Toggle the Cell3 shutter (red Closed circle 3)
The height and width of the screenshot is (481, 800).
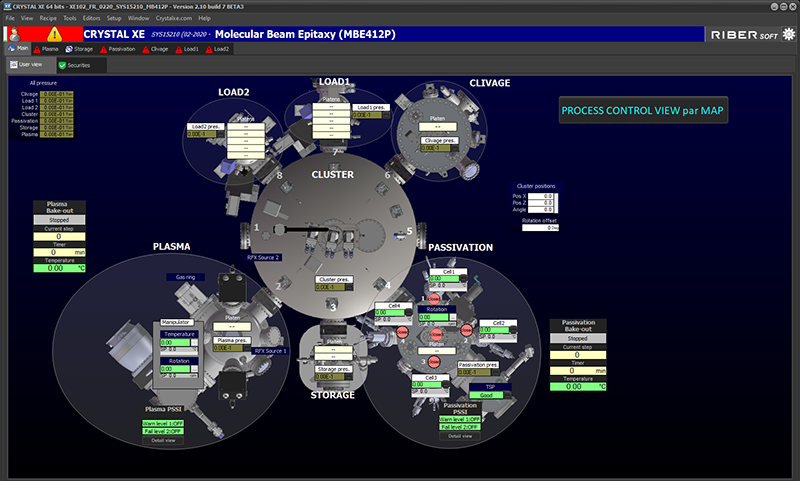434,362
